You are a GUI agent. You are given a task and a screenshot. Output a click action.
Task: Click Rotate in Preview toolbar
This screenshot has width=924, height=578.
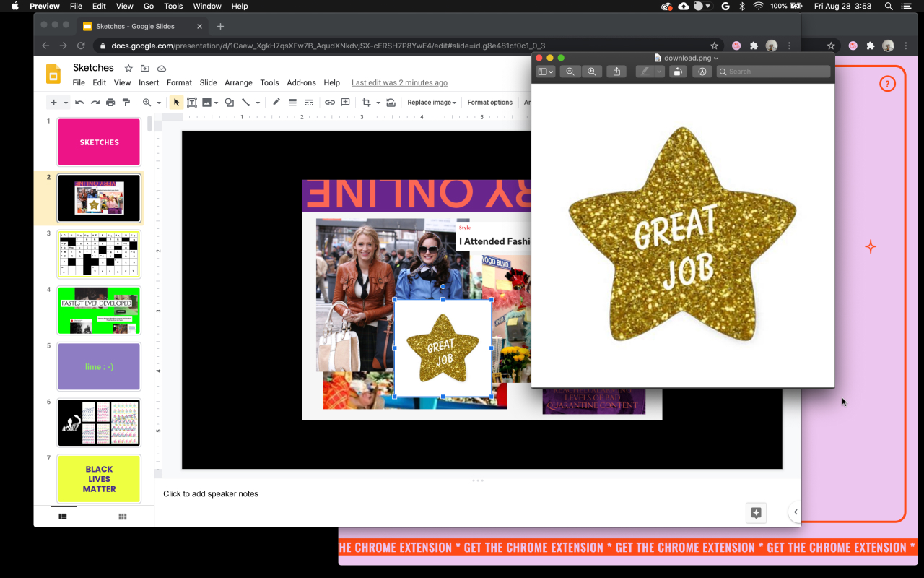[677, 72]
